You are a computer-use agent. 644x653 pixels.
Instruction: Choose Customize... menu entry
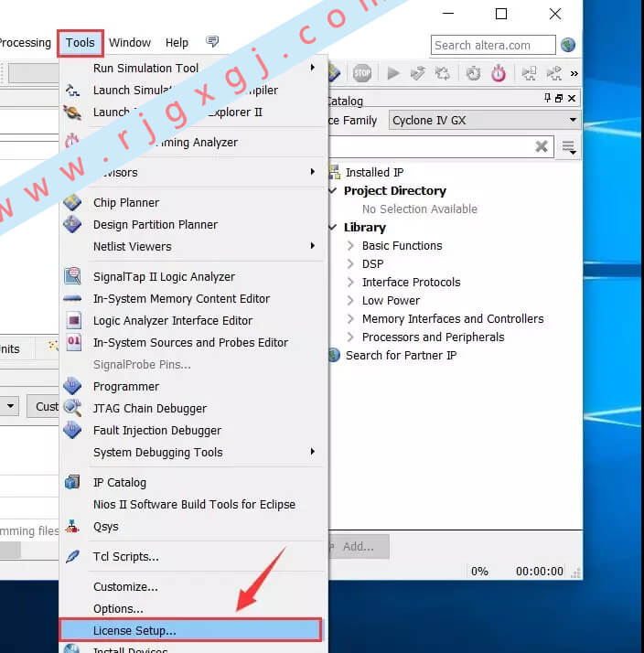click(x=194, y=587)
